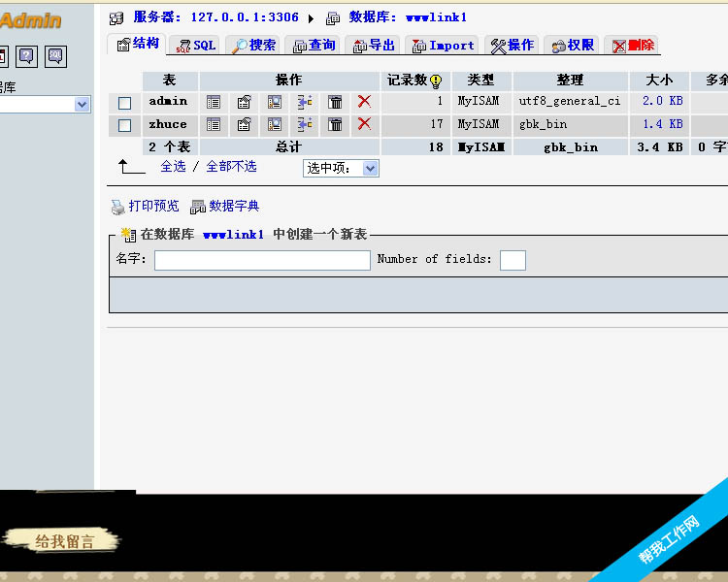Click wwwlink1 link in create table legend
The image size is (728, 582).
point(234,235)
